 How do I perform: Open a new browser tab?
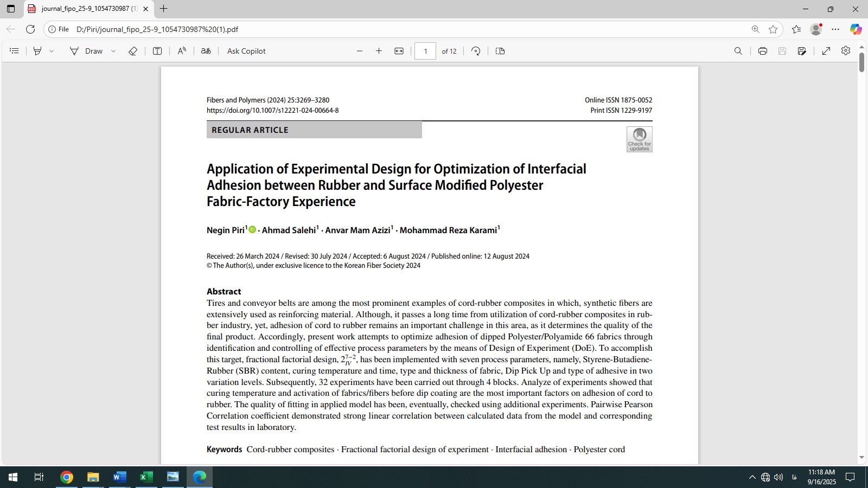point(164,9)
